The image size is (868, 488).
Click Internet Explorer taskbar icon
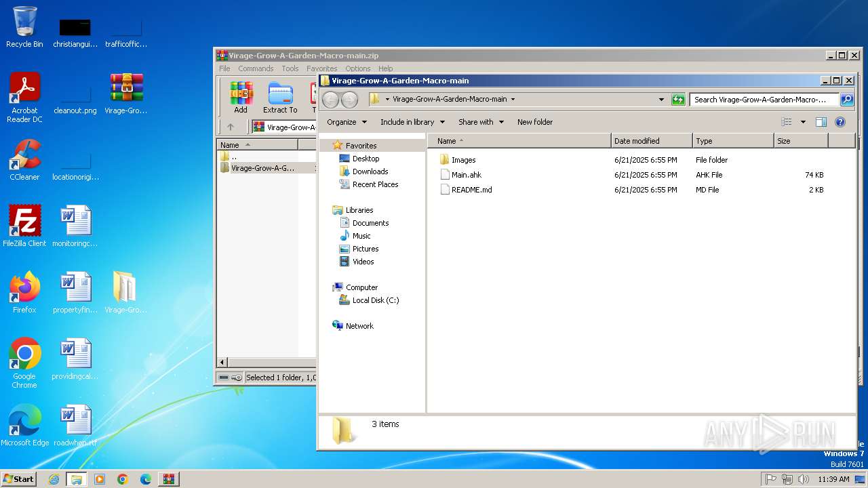point(54,479)
